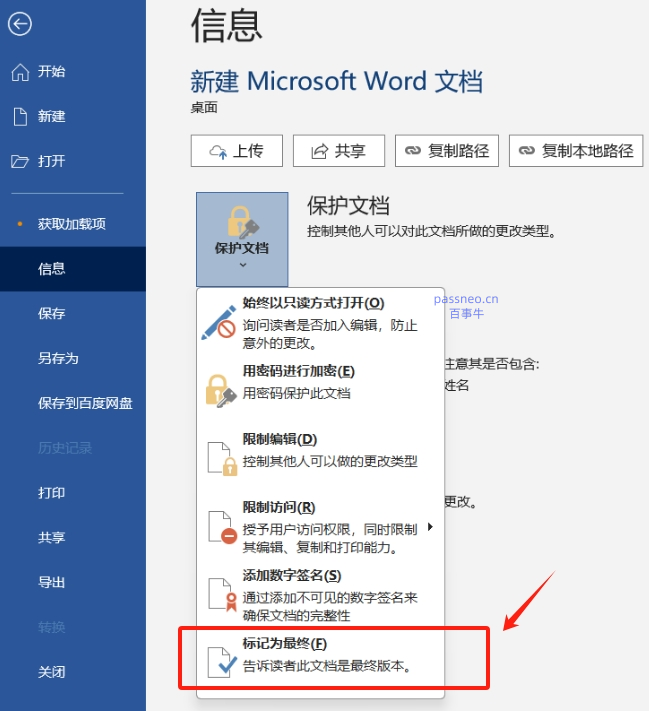
Task: Open the 打印 sidebar page
Action: pos(73,493)
